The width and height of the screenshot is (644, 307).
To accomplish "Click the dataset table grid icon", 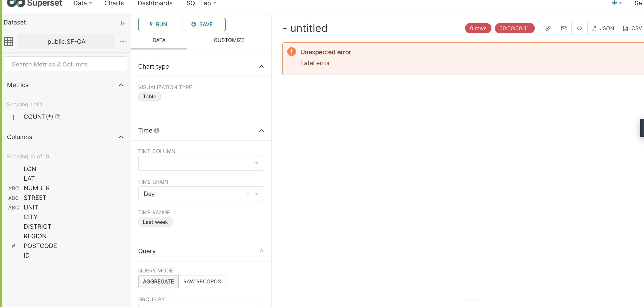I will pyautogui.click(x=9, y=42).
